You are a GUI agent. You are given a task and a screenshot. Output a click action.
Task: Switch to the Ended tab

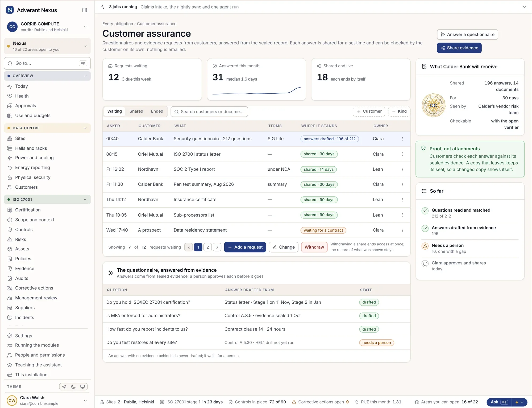tap(157, 112)
